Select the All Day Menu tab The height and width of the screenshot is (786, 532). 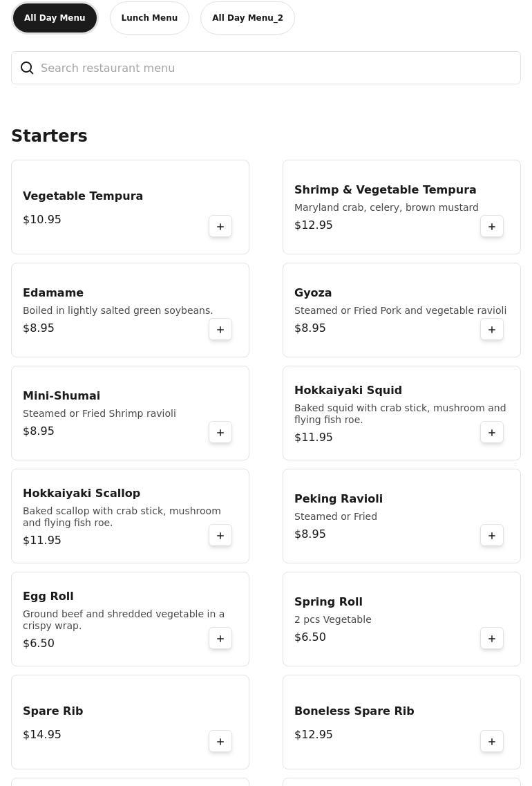click(x=55, y=18)
